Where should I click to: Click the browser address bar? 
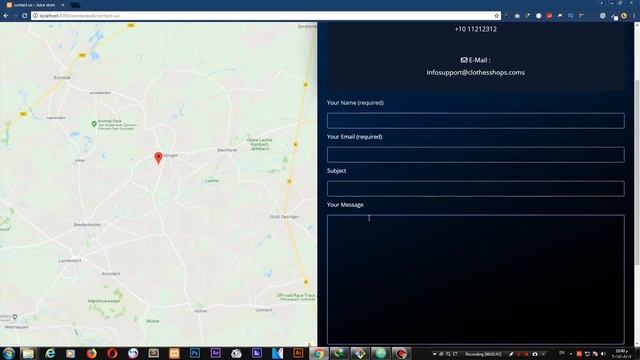(x=265, y=16)
